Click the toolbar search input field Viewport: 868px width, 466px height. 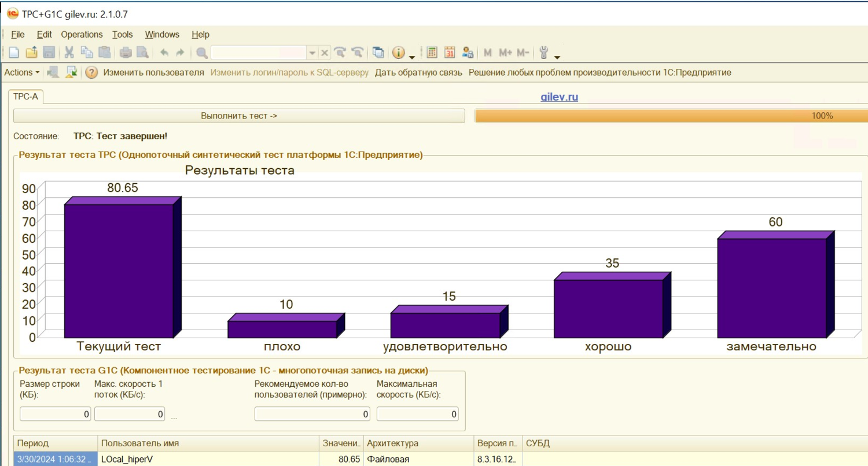[x=259, y=53]
